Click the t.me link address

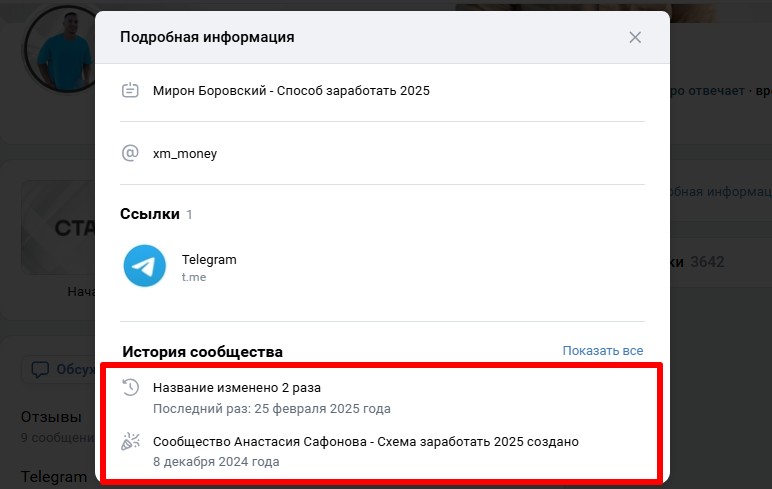click(x=194, y=277)
